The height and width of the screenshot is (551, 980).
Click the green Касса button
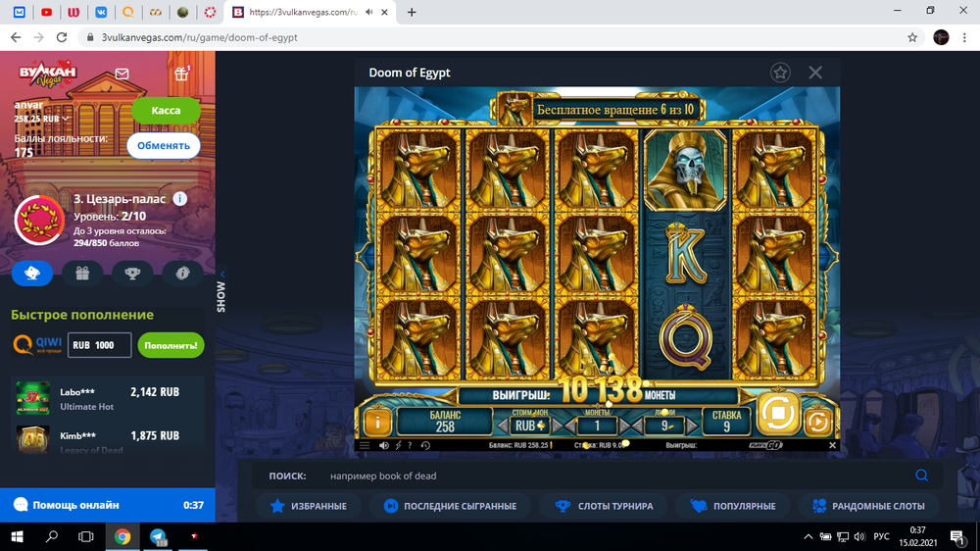pos(166,111)
